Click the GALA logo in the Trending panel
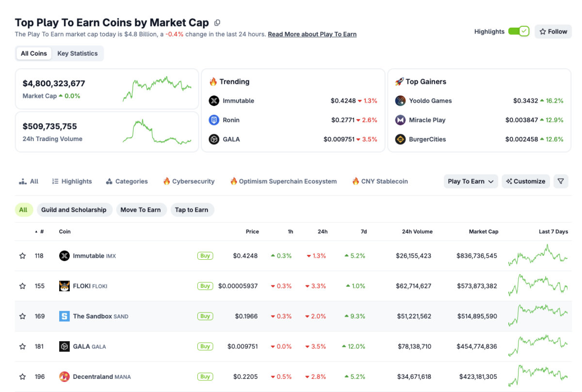This screenshot has width=582, height=392. (x=214, y=139)
